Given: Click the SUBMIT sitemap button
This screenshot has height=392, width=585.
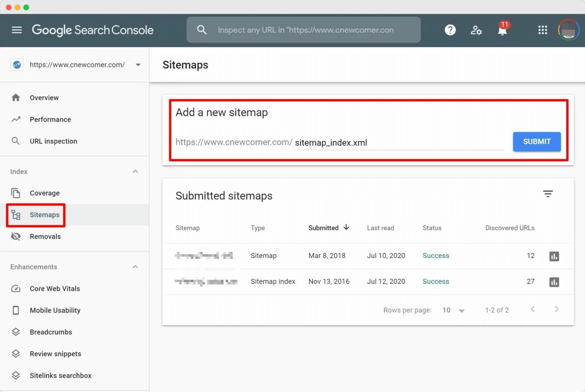Looking at the screenshot, I should [537, 142].
